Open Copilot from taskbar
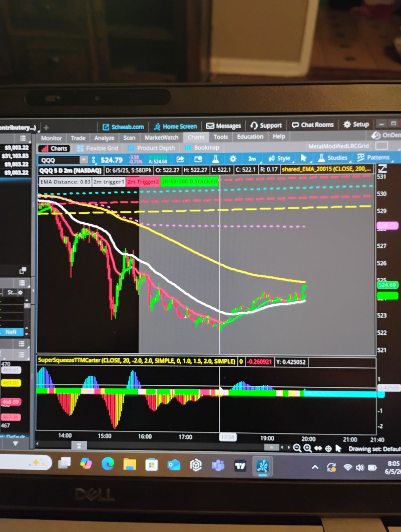This screenshot has width=401, height=532. click(86, 464)
